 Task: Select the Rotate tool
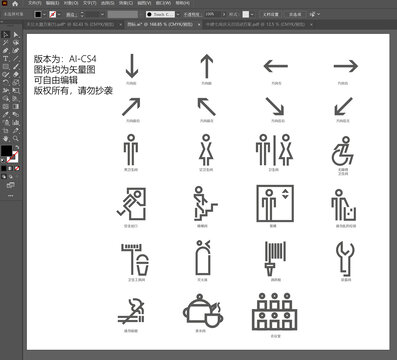(x=6, y=83)
